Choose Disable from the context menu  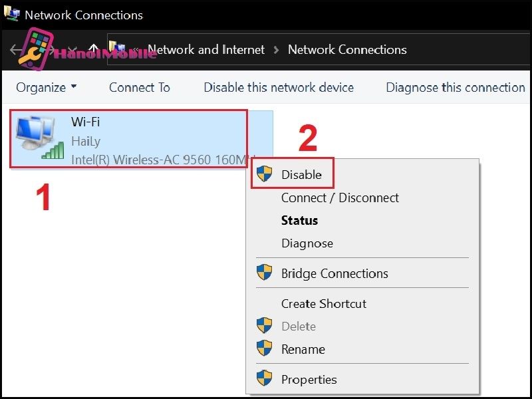(x=301, y=175)
